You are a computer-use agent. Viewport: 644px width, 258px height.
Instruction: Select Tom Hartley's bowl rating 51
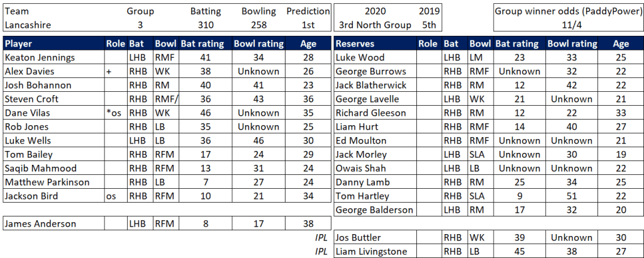click(570, 196)
